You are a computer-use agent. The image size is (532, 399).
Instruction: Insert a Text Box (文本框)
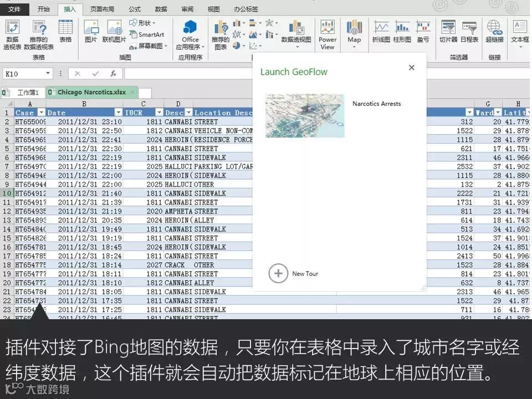tap(520, 34)
